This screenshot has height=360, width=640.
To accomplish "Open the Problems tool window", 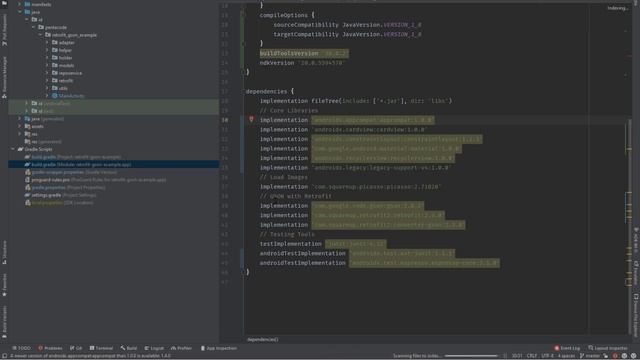I will pos(50,348).
